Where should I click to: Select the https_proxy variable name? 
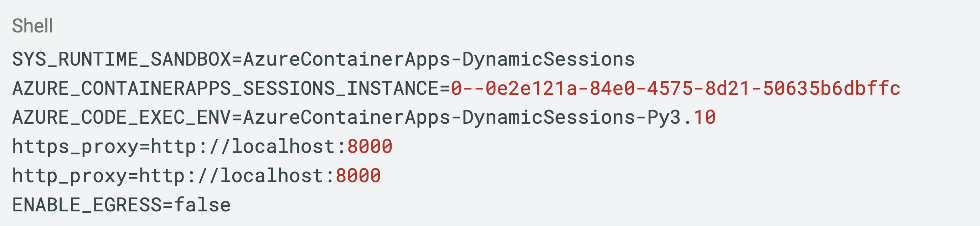(x=75, y=147)
